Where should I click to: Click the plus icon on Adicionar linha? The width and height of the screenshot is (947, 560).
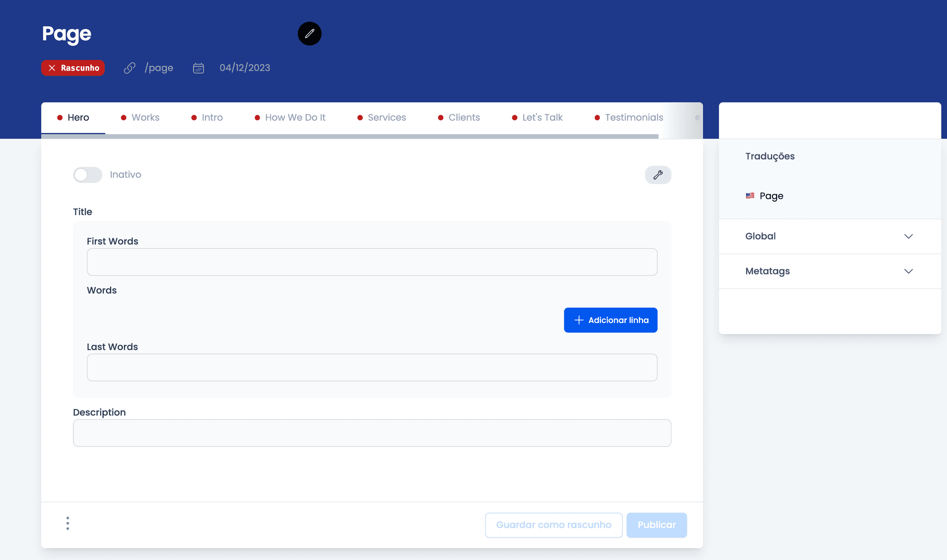coord(578,320)
